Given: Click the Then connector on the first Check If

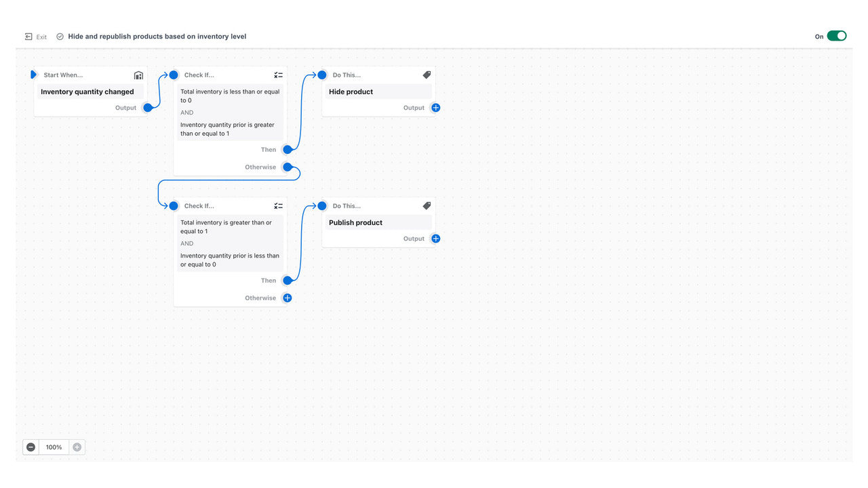Looking at the screenshot, I should pos(287,149).
